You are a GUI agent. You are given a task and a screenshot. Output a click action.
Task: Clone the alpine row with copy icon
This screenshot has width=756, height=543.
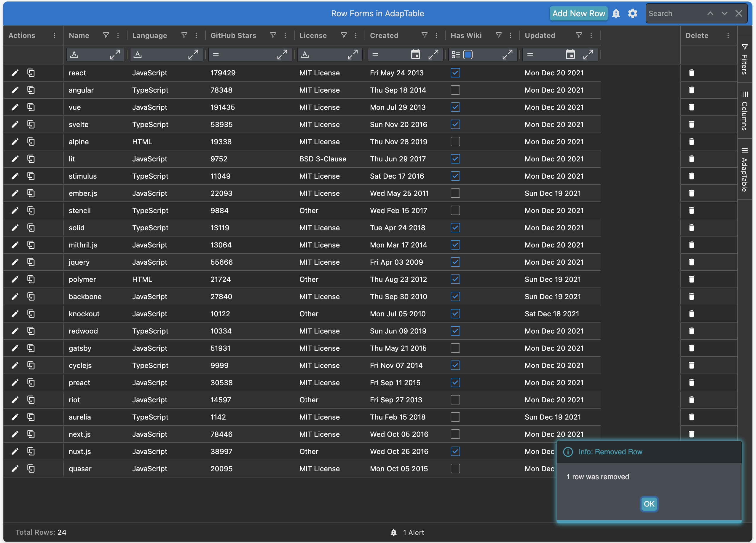31,142
